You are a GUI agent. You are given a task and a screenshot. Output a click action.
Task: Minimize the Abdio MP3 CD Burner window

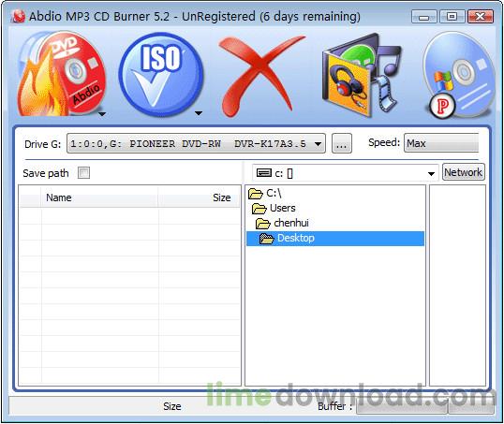point(424,17)
